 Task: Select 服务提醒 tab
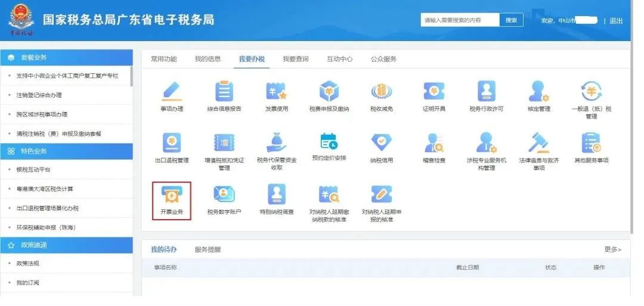click(x=208, y=249)
